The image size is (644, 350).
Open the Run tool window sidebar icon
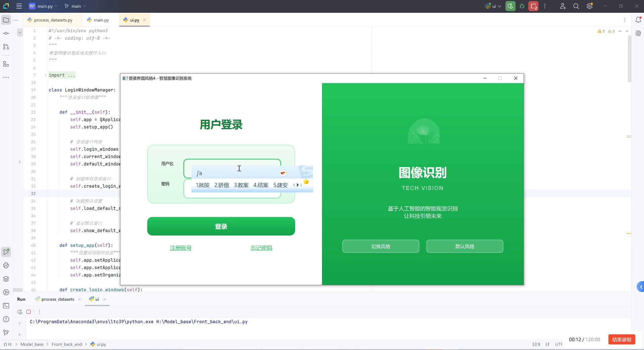(x=6, y=252)
